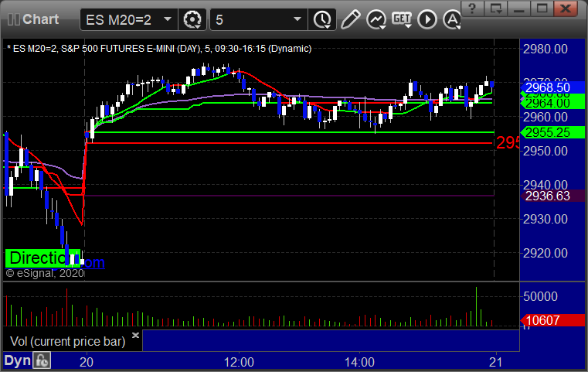This screenshot has width=588, height=372.
Task: Select the green horizontal line at 2955.25
Action: click(x=293, y=132)
